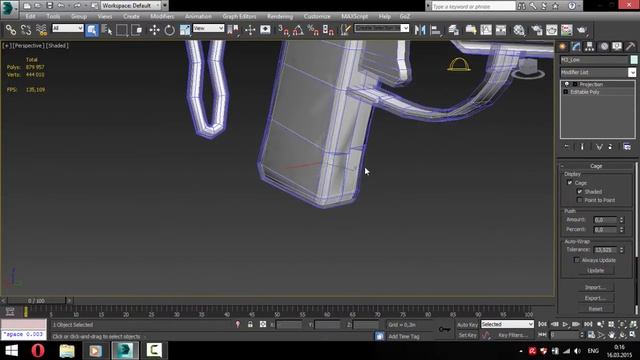The height and width of the screenshot is (360, 640).
Task: Toggle the Spinner Snap icon
Action: 328,30
